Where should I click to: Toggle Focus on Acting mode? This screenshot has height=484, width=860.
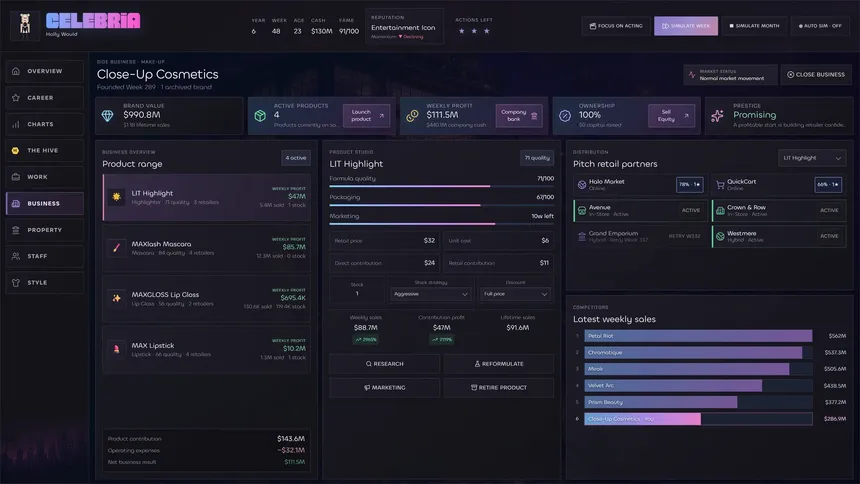tap(616, 26)
